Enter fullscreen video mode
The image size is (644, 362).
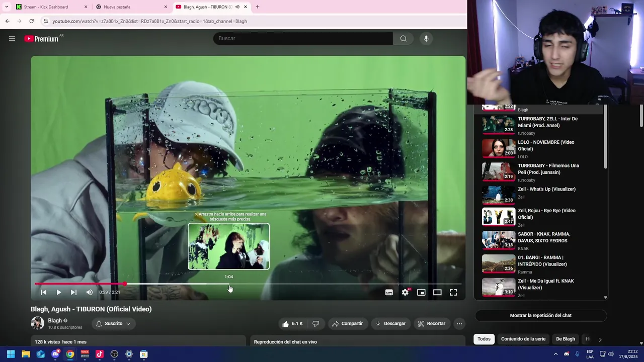(453, 292)
